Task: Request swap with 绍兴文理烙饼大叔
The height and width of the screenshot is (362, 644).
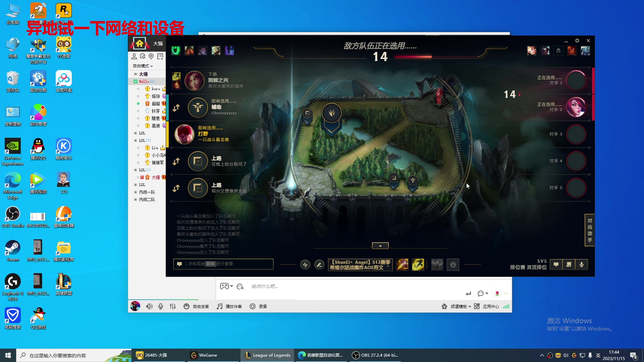Action: (x=176, y=188)
